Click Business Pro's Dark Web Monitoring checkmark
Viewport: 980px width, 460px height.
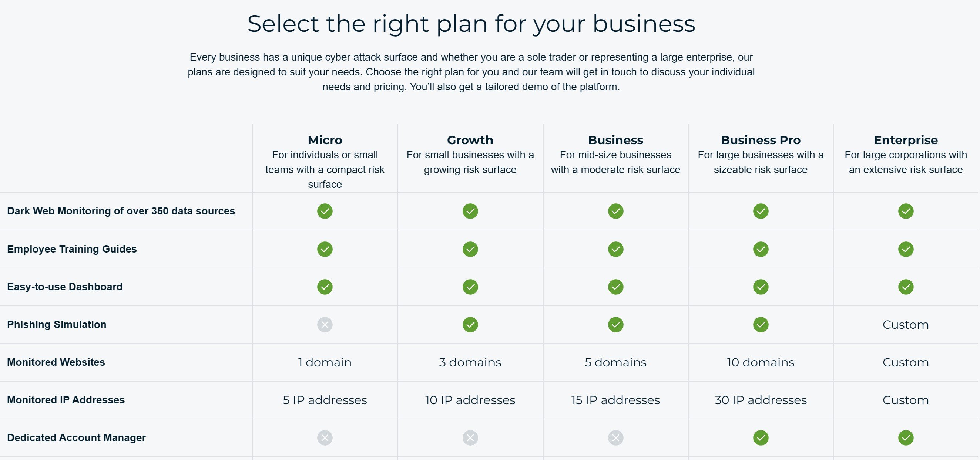click(761, 211)
